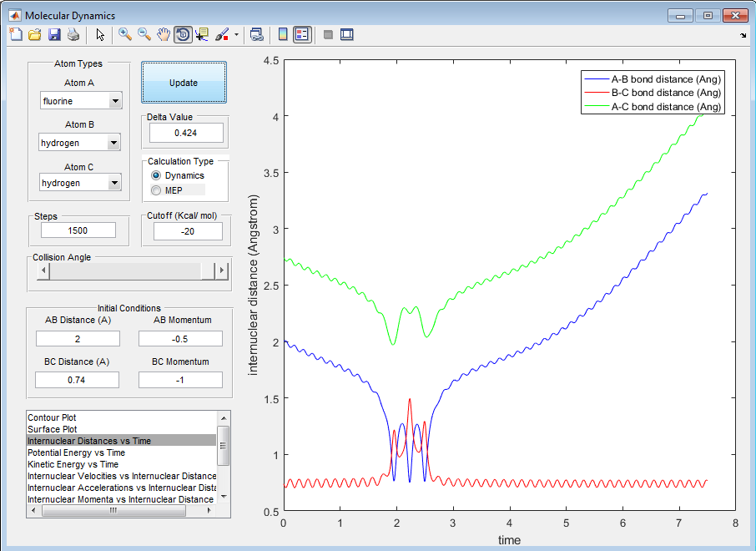This screenshot has height=551, width=756.
Task: Save the figure with the floppy disk icon
Action: [54, 34]
